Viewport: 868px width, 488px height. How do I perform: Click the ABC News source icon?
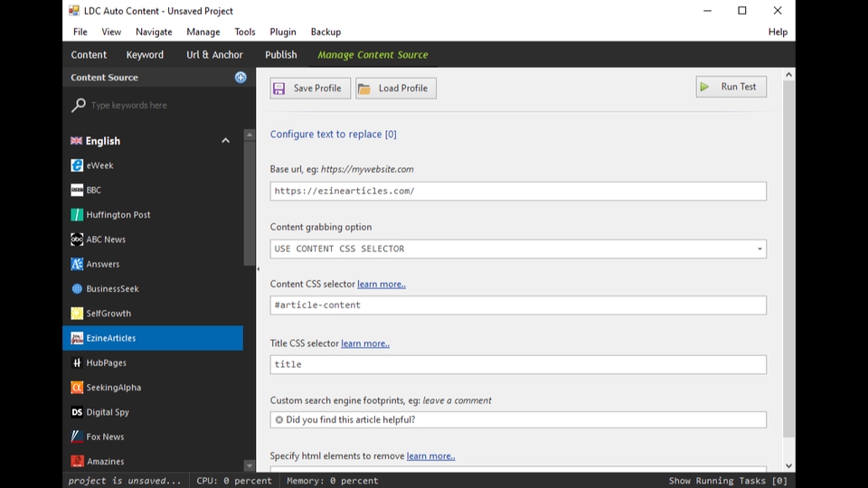pyautogui.click(x=77, y=239)
